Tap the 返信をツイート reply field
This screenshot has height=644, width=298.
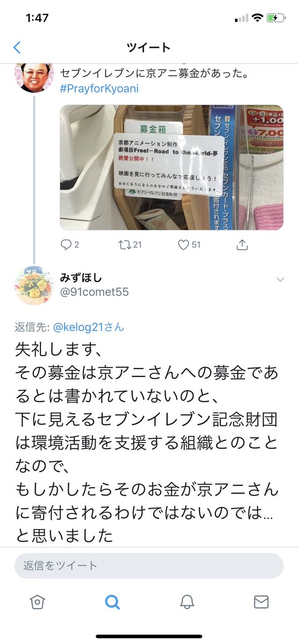[148, 566]
